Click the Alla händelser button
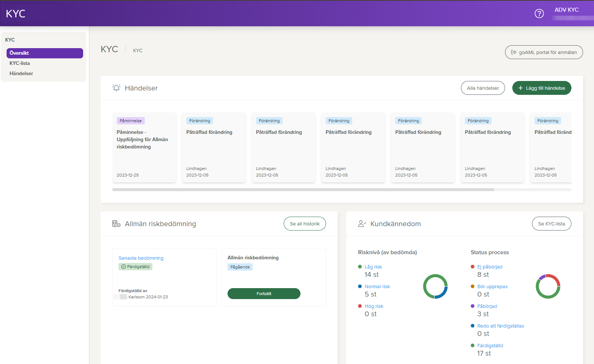The width and height of the screenshot is (594, 364). coord(483,88)
